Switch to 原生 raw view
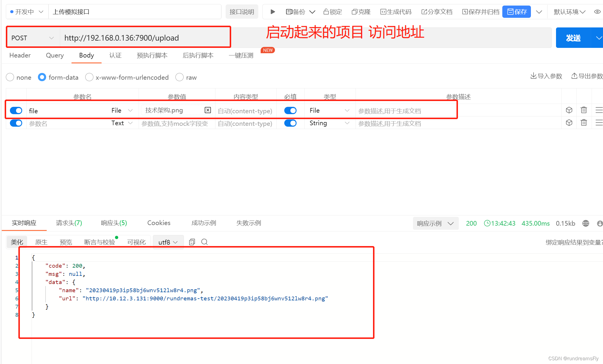The height and width of the screenshot is (364, 603). [41, 242]
